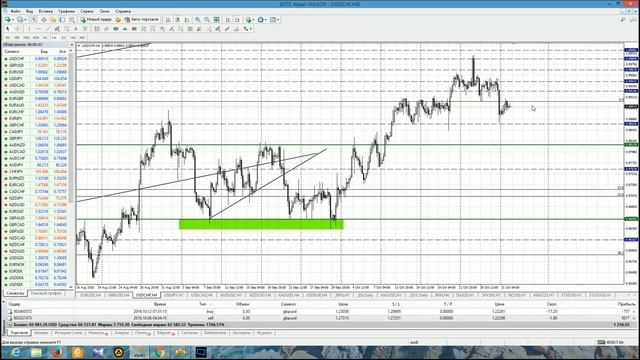Image resolution: width=640 pixels, height=360 pixels.
Task: Select EURUSD row in Market Watch
Action: [35, 72]
